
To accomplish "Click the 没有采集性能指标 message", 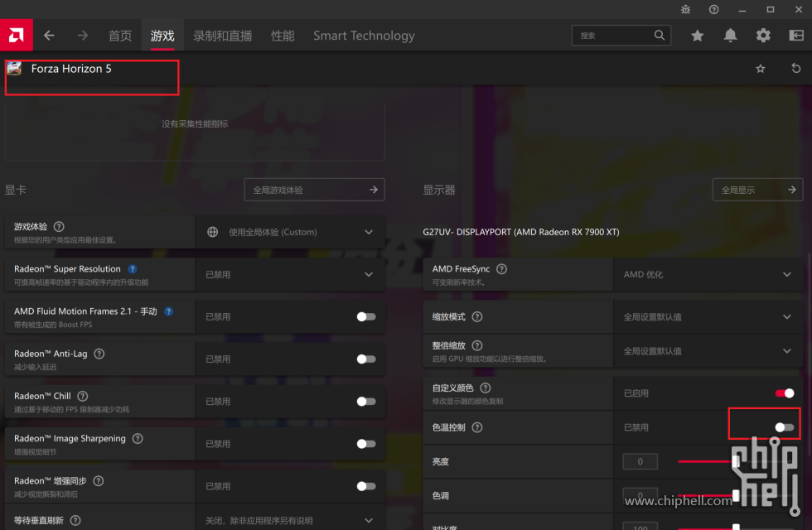I will click(x=195, y=123).
